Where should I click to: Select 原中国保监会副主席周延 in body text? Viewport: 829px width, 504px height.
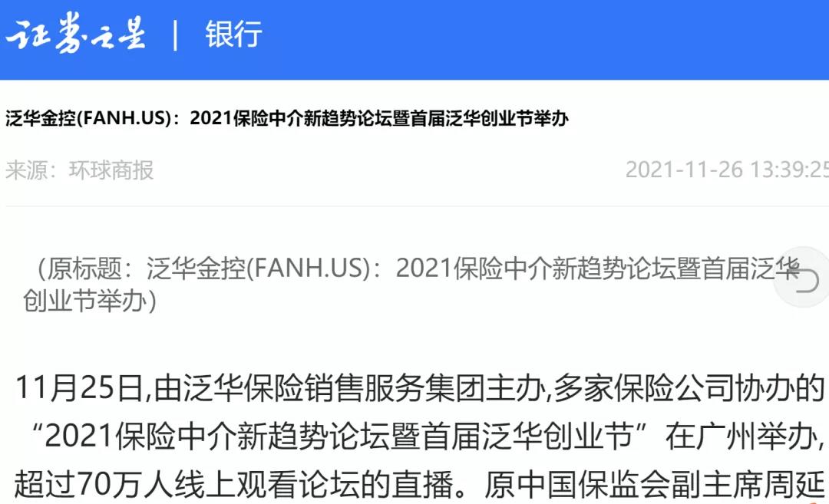pos(655,485)
